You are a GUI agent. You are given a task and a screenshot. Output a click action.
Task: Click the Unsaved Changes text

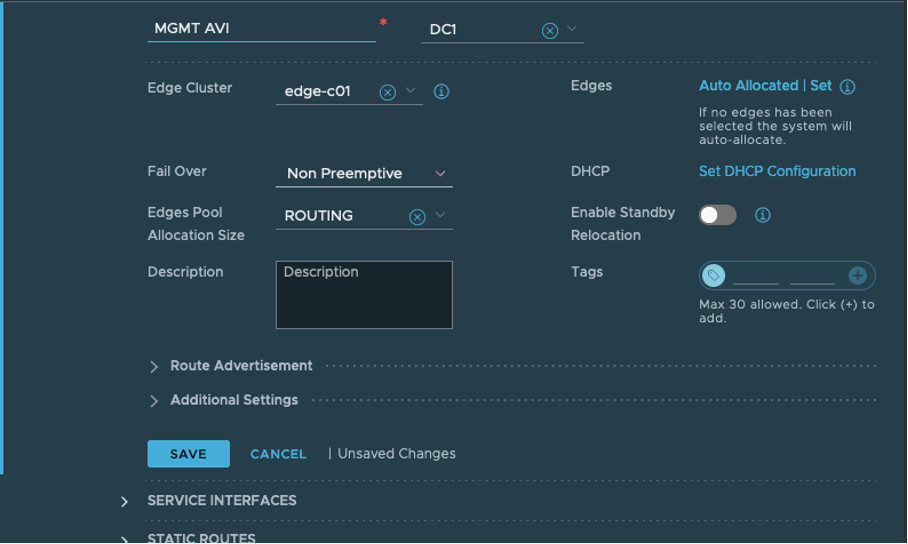tap(396, 454)
